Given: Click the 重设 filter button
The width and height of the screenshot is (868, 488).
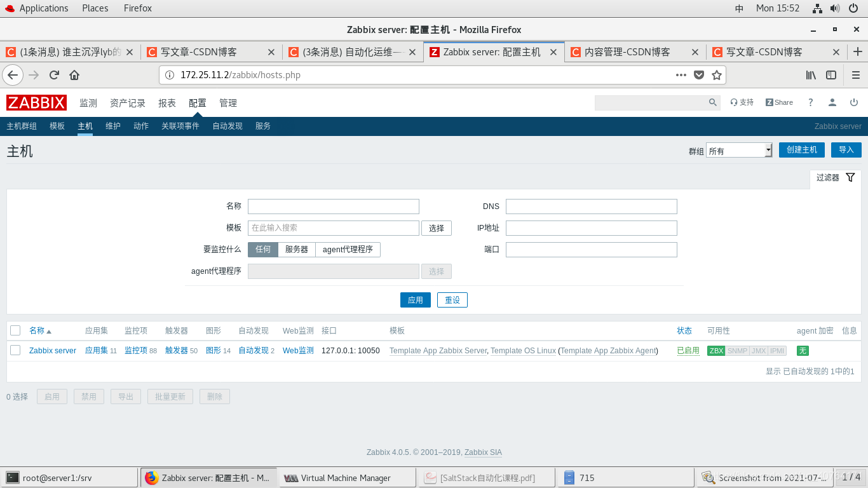Looking at the screenshot, I should tap(452, 300).
